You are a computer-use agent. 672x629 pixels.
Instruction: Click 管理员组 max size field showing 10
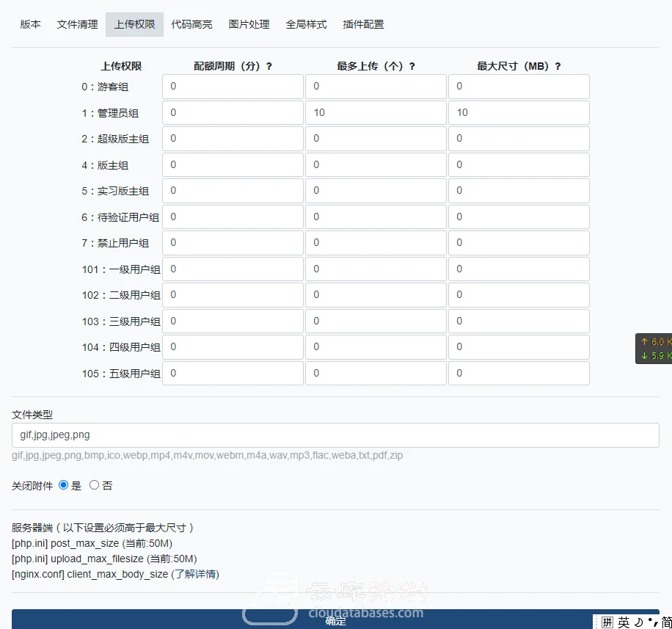coord(519,113)
